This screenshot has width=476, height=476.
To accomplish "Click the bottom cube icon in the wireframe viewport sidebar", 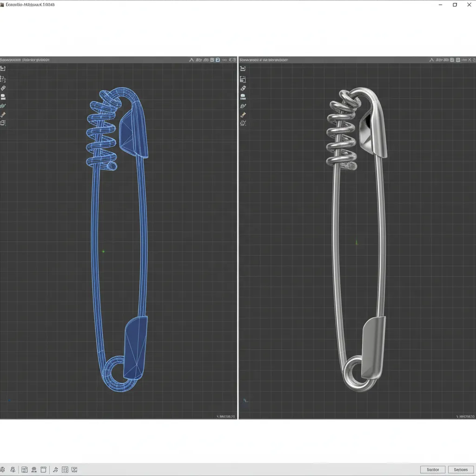I will coord(3,123).
